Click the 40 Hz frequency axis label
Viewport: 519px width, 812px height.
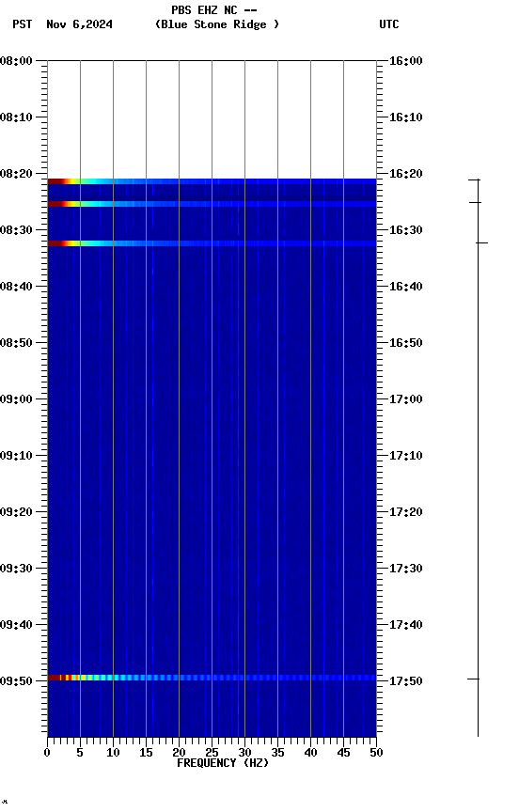click(x=310, y=753)
